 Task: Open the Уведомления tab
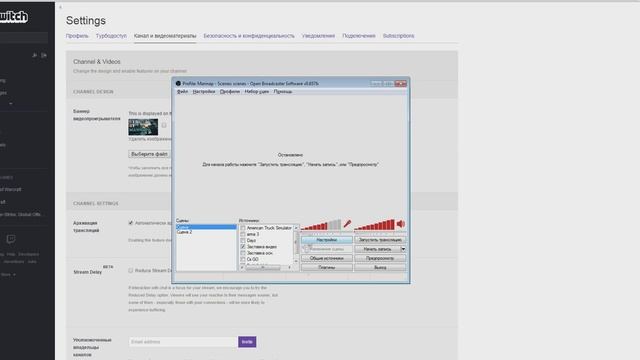pyautogui.click(x=318, y=36)
